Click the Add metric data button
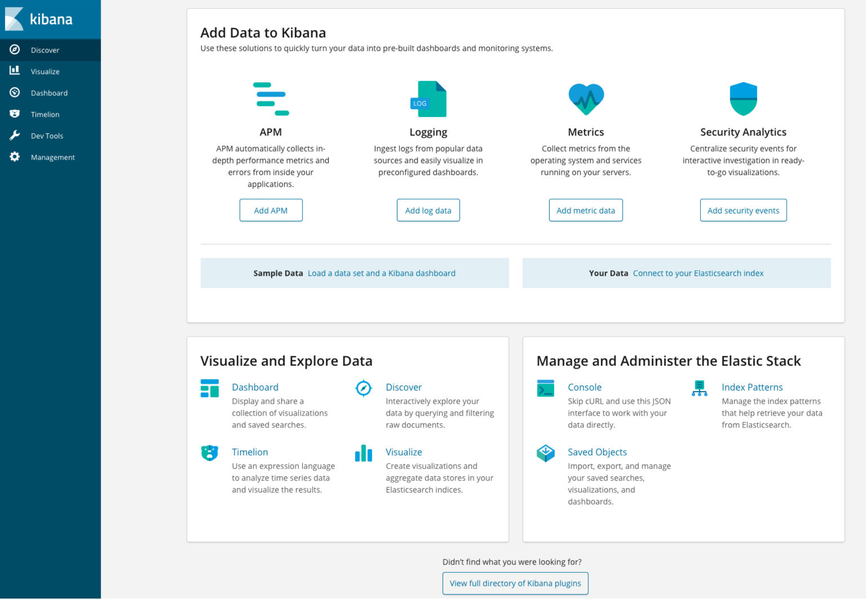868x600 pixels. pos(587,211)
